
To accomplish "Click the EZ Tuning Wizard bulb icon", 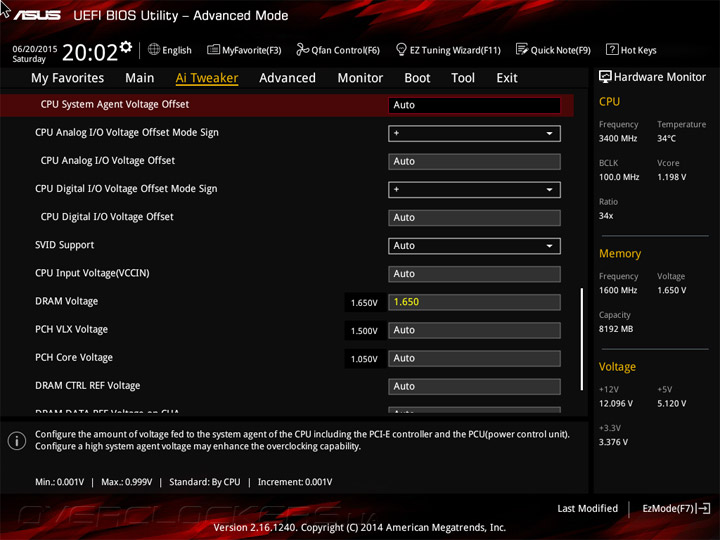I will click(x=401, y=49).
